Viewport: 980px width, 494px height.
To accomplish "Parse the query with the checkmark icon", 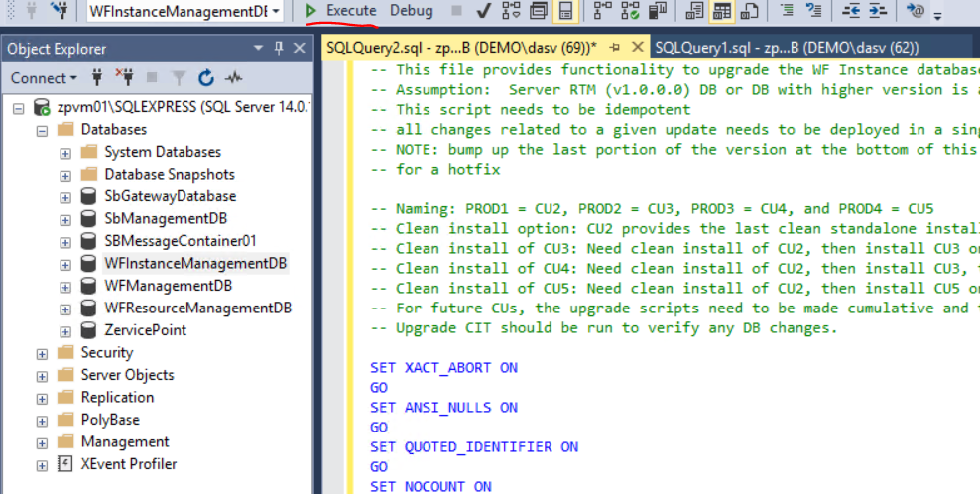I will (x=483, y=11).
